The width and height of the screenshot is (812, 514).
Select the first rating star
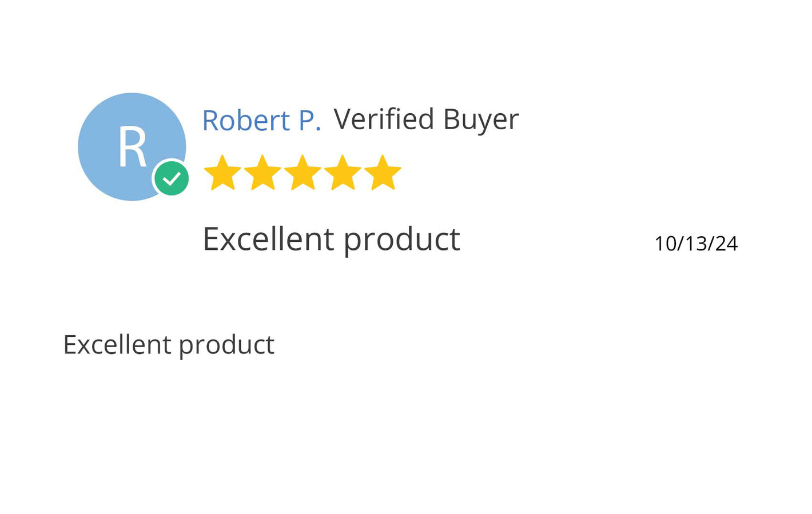click(x=222, y=173)
